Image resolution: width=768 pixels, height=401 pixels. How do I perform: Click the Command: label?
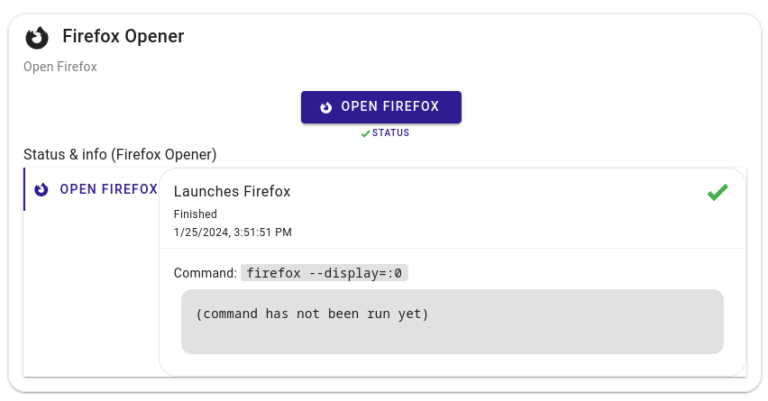click(205, 273)
